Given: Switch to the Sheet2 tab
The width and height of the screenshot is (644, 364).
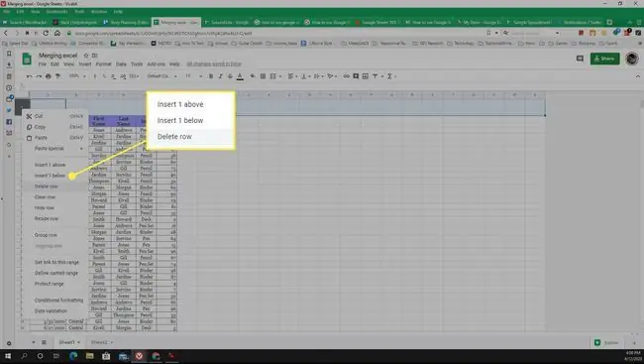Looking at the screenshot, I should tap(99, 342).
